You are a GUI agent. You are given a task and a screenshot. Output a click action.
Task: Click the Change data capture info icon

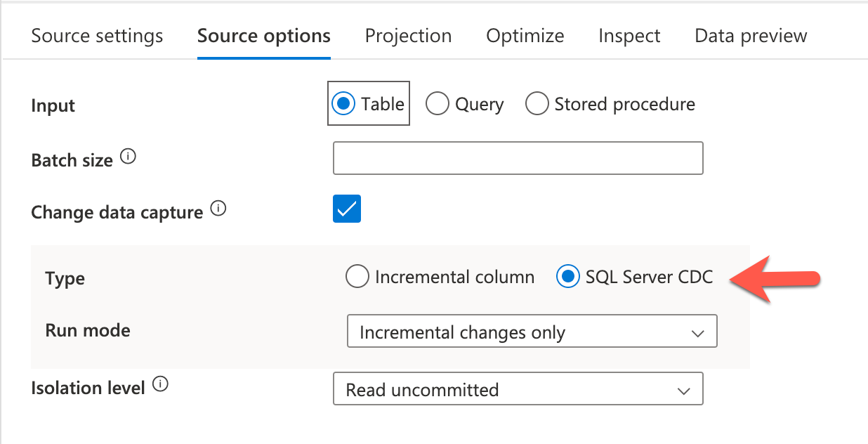(218, 209)
